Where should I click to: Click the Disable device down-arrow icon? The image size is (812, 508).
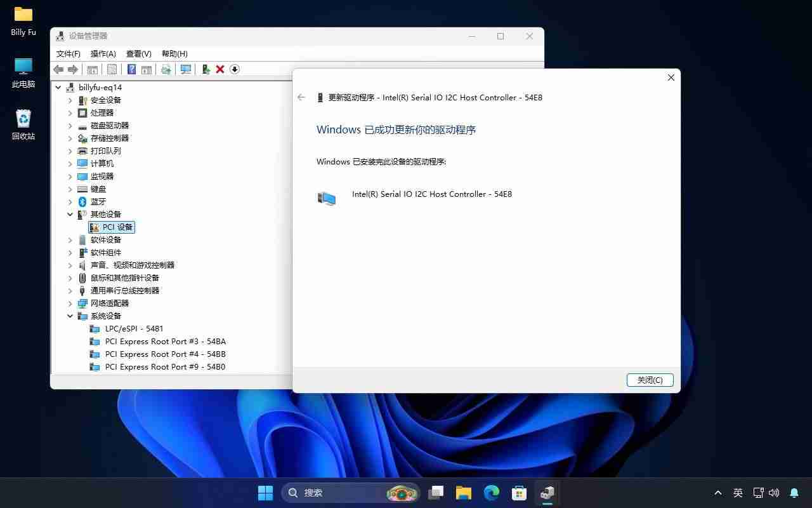[234, 69]
